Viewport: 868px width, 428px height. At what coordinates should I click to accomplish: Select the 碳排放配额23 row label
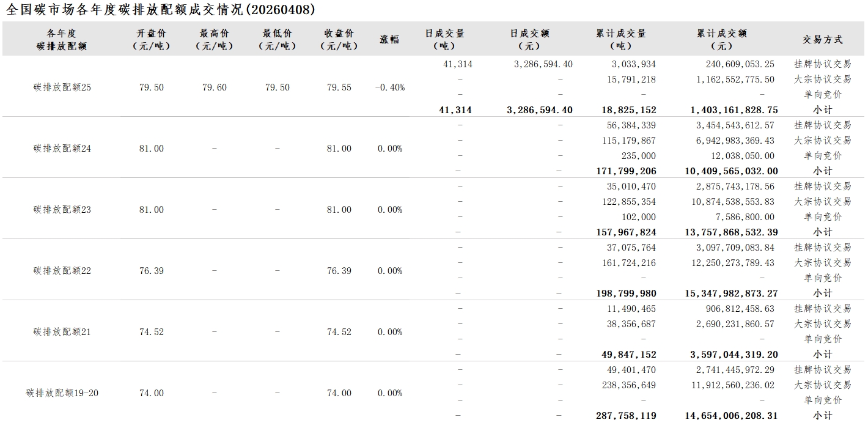(x=62, y=210)
